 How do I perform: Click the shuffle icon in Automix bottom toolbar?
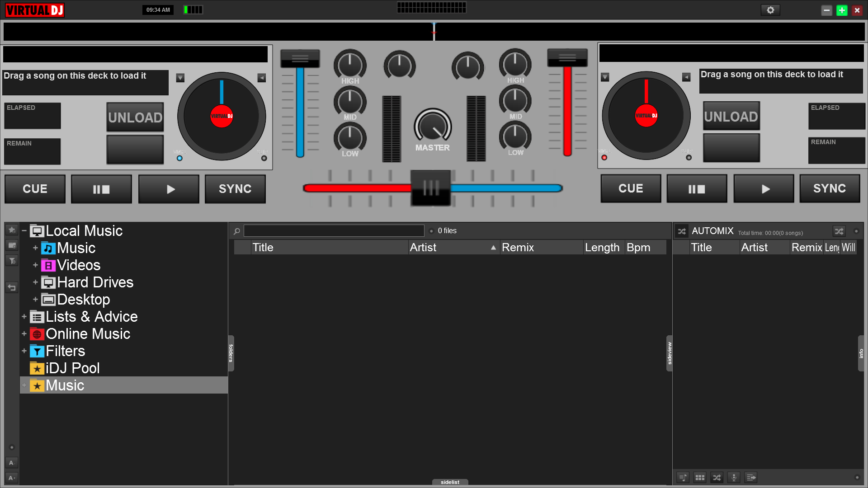tap(717, 478)
